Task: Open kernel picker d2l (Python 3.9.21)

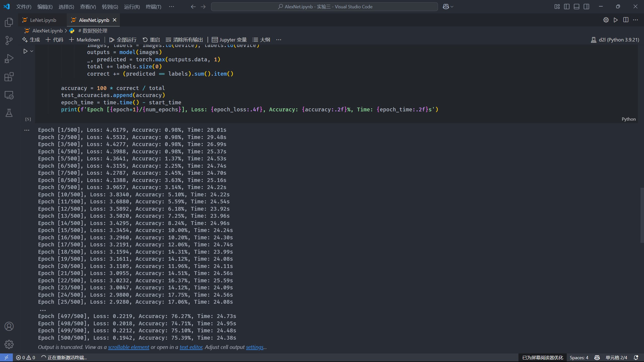Action: coord(615,40)
